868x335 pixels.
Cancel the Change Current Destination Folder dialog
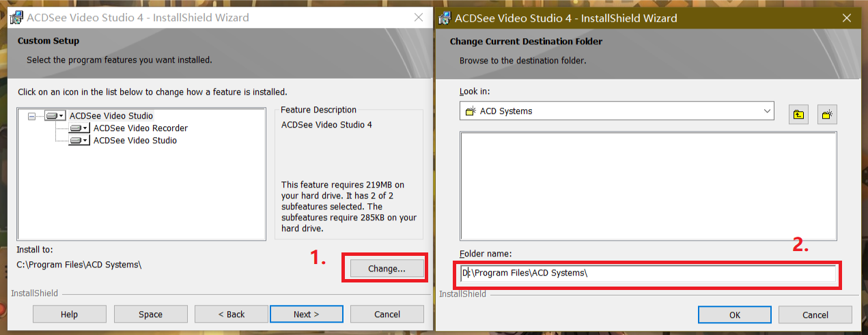point(815,315)
